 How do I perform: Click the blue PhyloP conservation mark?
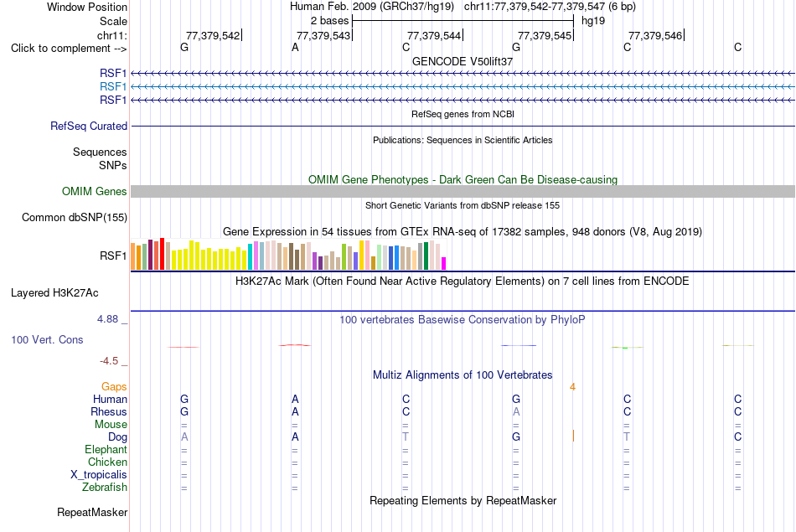(x=519, y=346)
